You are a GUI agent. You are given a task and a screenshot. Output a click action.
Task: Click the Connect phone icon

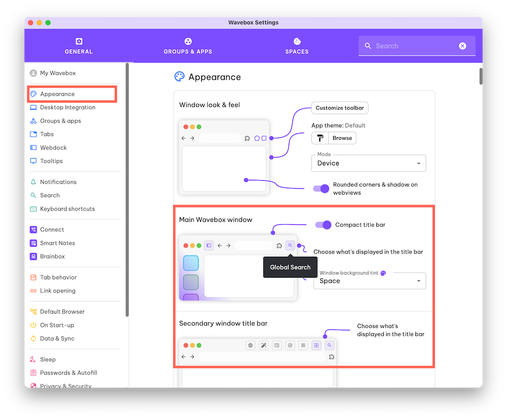(33, 230)
